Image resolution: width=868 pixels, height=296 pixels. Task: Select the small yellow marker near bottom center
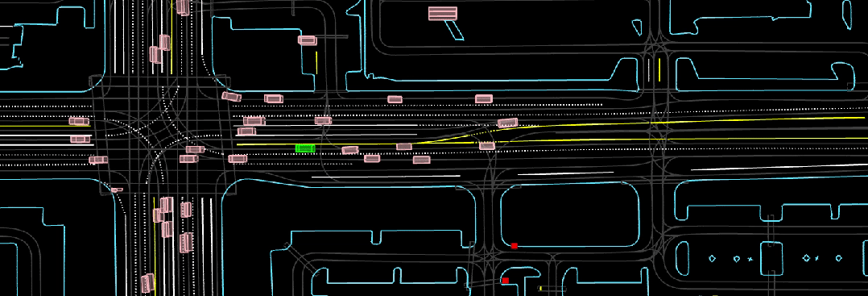tap(540, 289)
